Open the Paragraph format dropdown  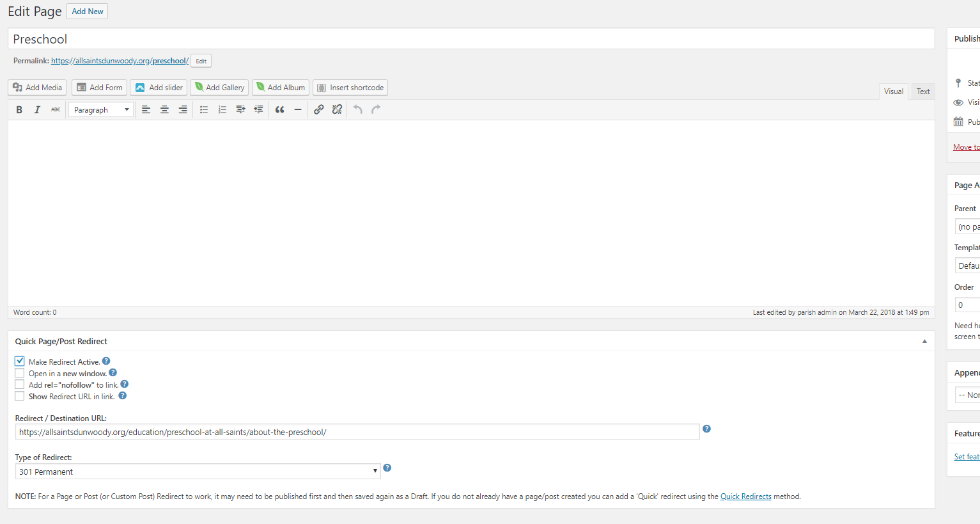[x=101, y=110]
